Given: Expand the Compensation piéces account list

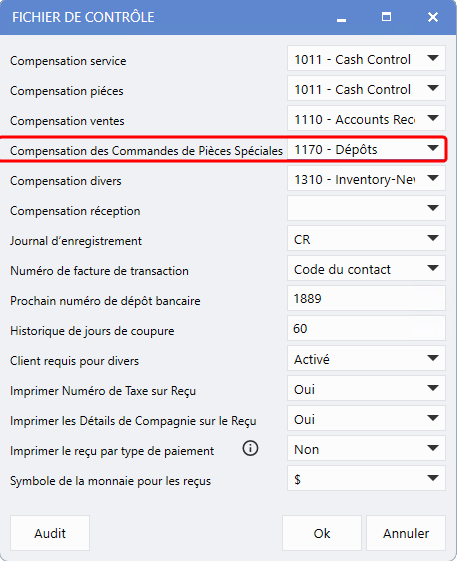Looking at the screenshot, I should (x=366, y=88).
